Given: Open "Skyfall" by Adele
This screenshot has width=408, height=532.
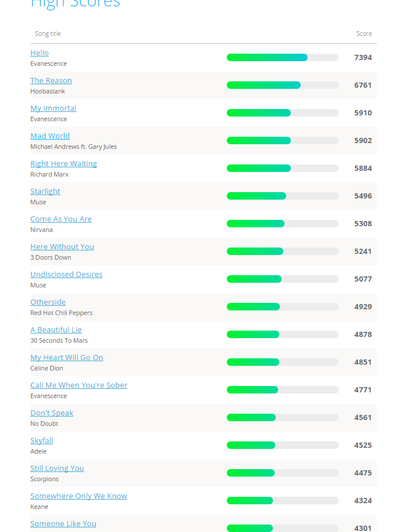Looking at the screenshot, I should pyautogui.click(x=42, y=441).
